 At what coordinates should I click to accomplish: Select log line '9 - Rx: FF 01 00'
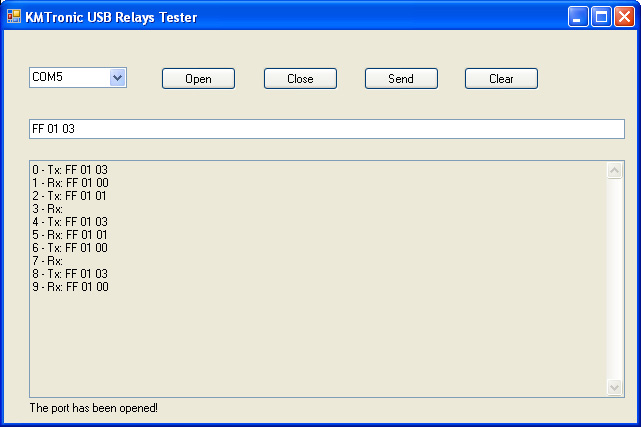point(70,287)
